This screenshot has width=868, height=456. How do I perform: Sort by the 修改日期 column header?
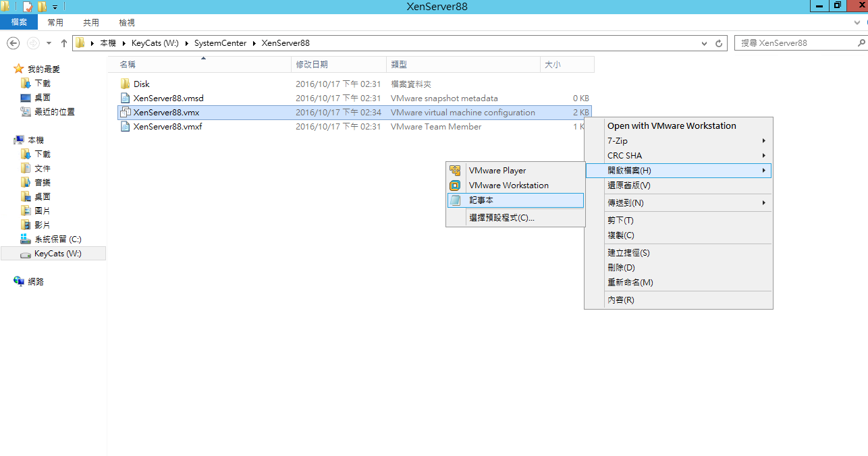point(340,64)
